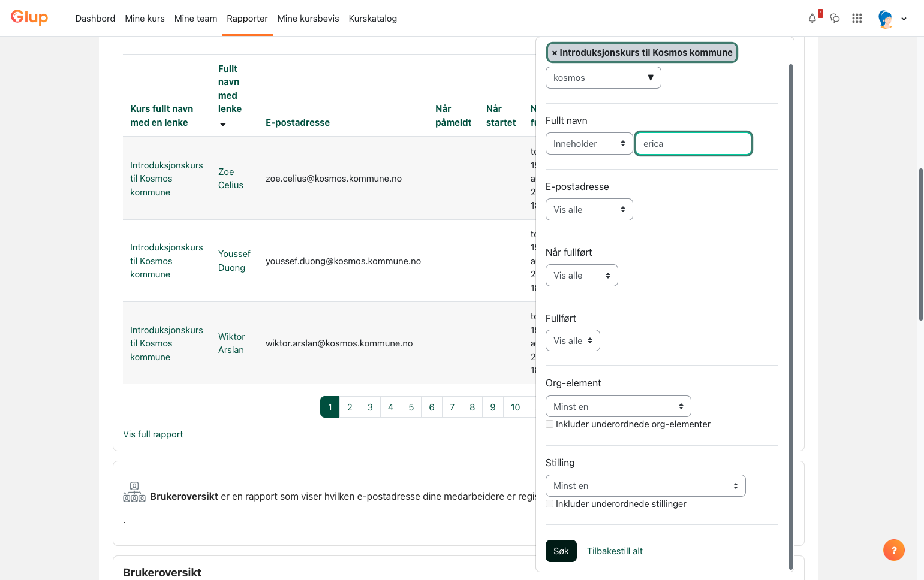
Task: Go to page 5 of results
Action: coord(411,407)
